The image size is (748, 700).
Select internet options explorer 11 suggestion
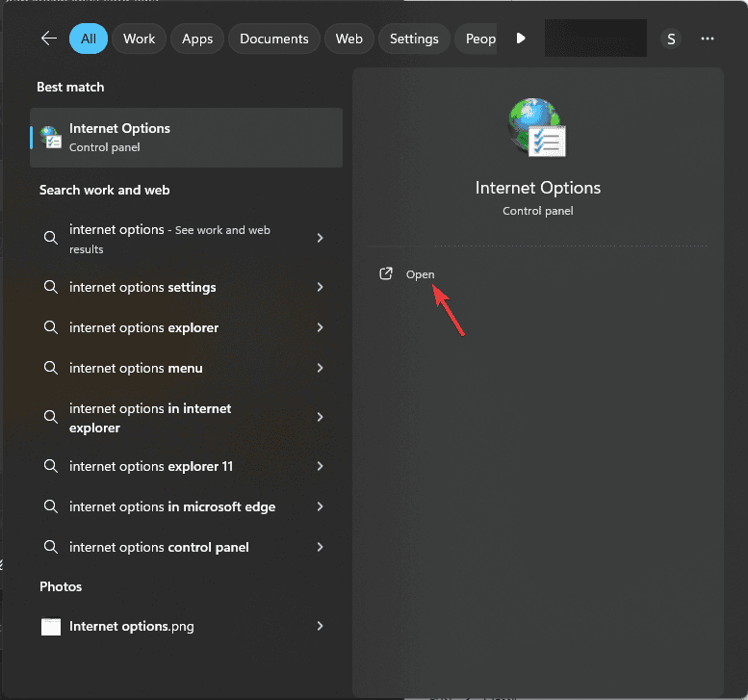click(x=186, y=466)
